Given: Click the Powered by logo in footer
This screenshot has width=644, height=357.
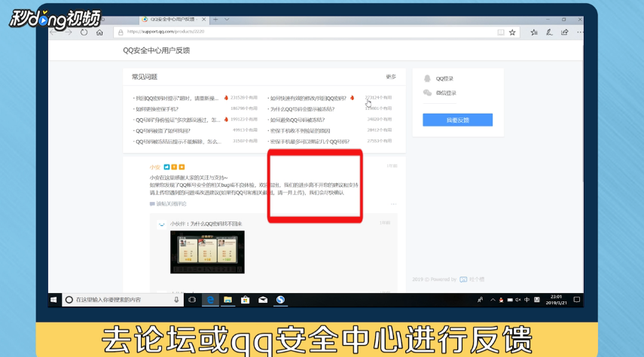Looking at the screenshot, I should 463,279.
